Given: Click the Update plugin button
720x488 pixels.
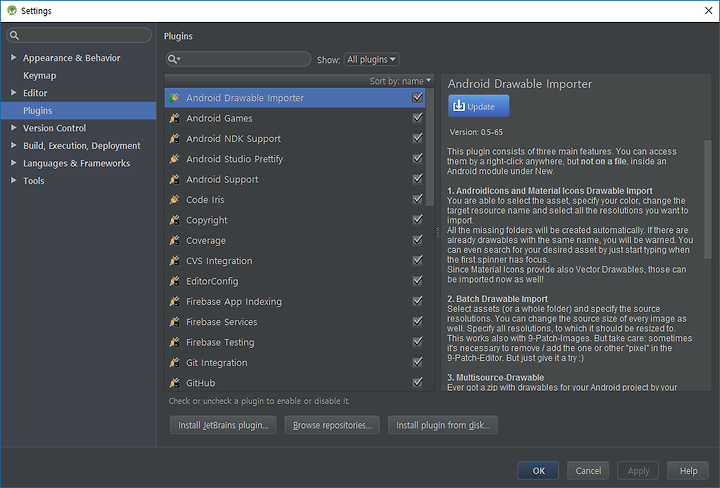Looking at the screenshot, I should point(478,106).
